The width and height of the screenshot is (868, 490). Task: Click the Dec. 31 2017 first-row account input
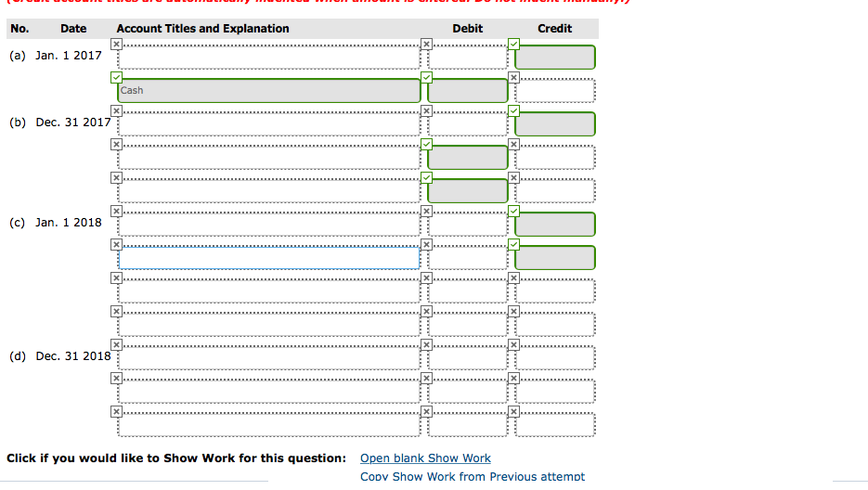click(x=269, y=124)
